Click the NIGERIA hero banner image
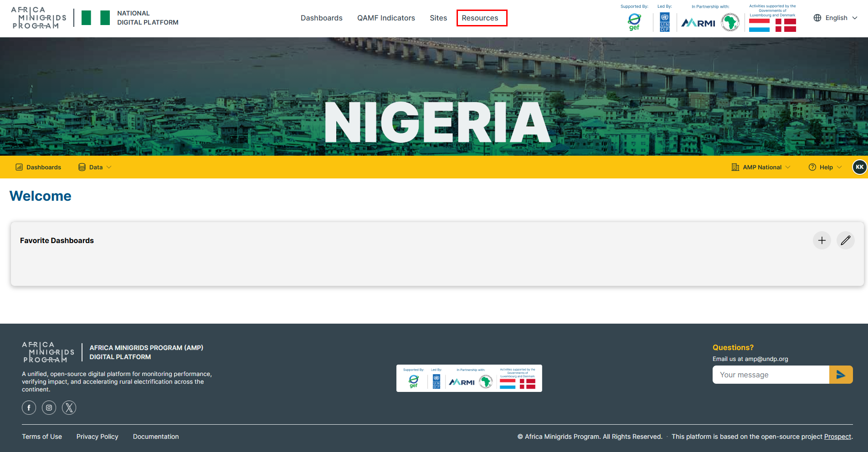 coord(434,96)
